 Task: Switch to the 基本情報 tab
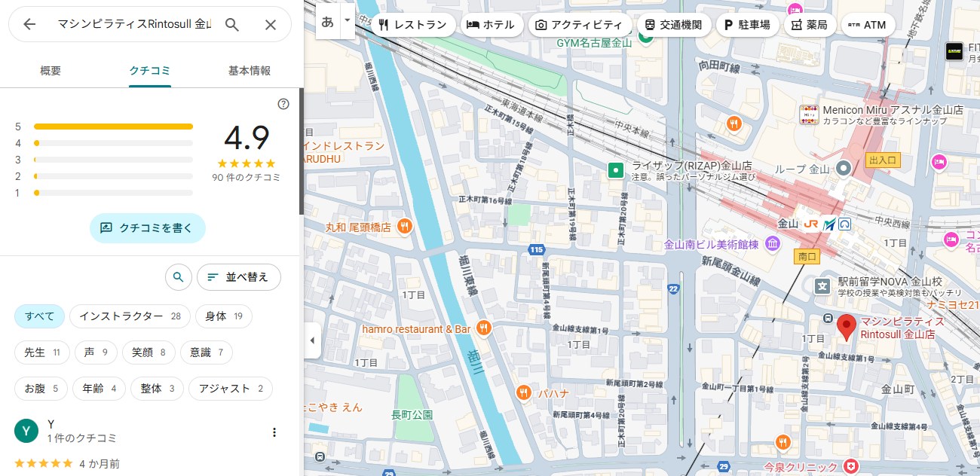(249, 71)
